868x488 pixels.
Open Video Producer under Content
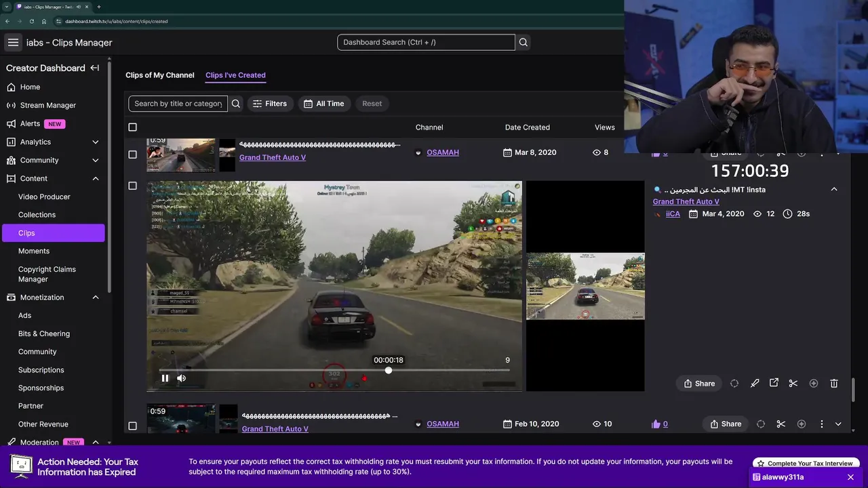pos(44,197)
